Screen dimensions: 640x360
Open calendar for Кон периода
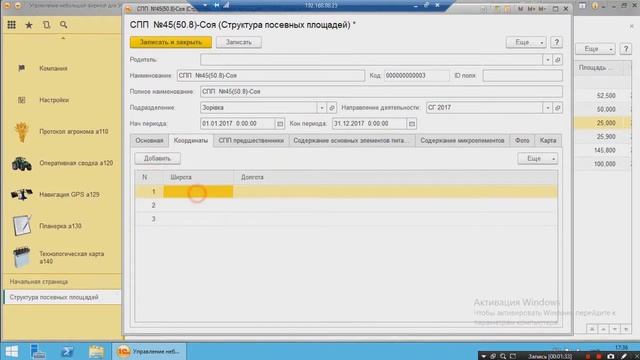tap(411, 124)
